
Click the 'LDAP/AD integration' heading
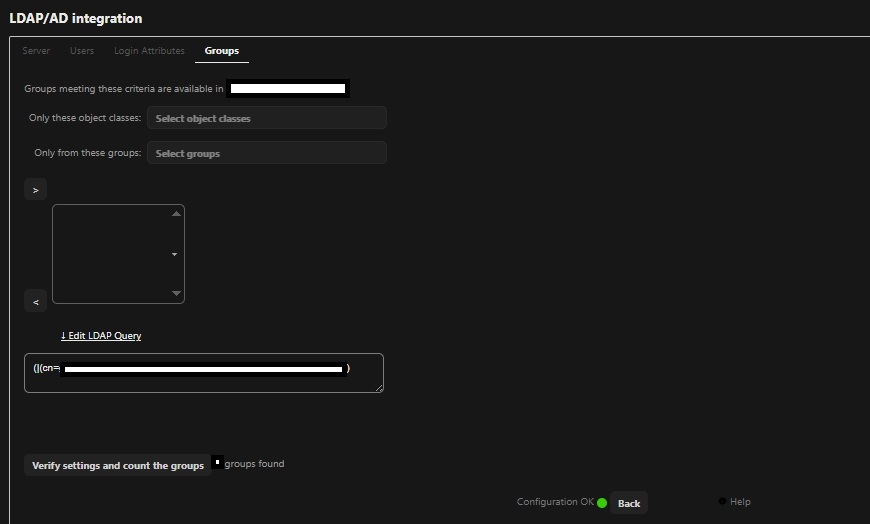click(75, 18)
